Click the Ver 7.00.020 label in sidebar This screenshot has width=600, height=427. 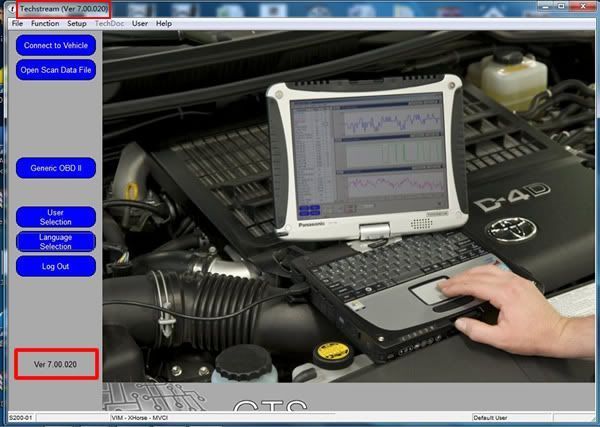click(x=55, y=364)
